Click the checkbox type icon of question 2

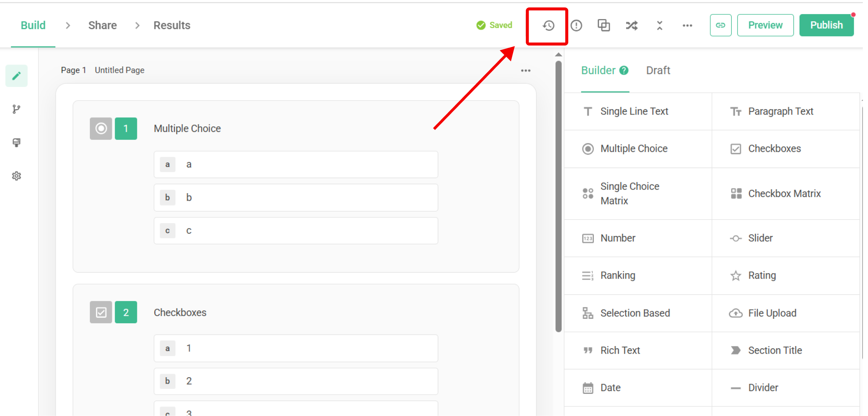pos(101,312)
